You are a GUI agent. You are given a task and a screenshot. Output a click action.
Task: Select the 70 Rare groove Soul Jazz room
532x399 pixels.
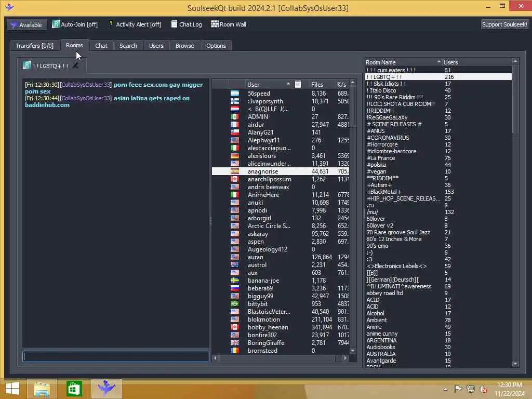pyautogui.click(x=438, y=232)
